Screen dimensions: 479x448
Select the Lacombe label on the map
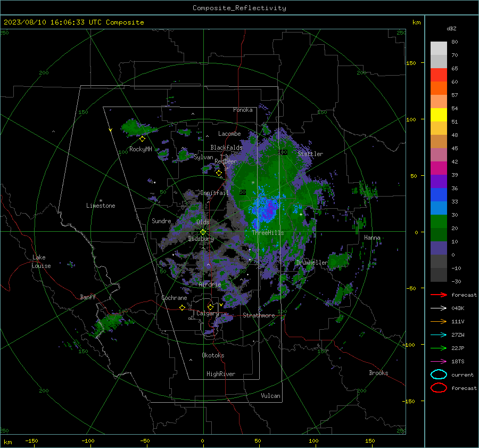pos(229,134)
